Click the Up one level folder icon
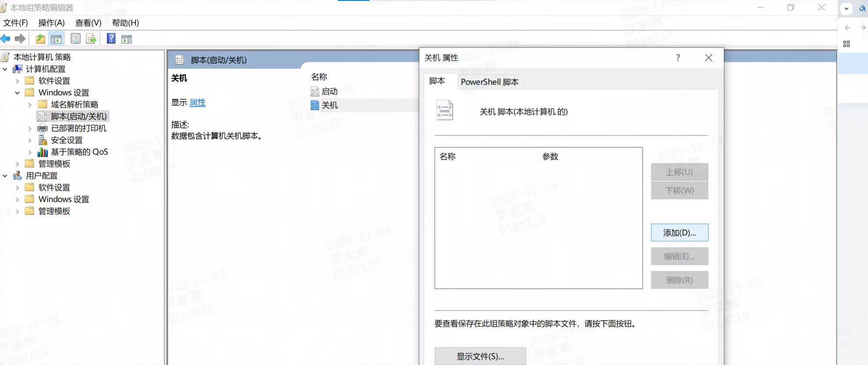868x365 pixels. 40,39
